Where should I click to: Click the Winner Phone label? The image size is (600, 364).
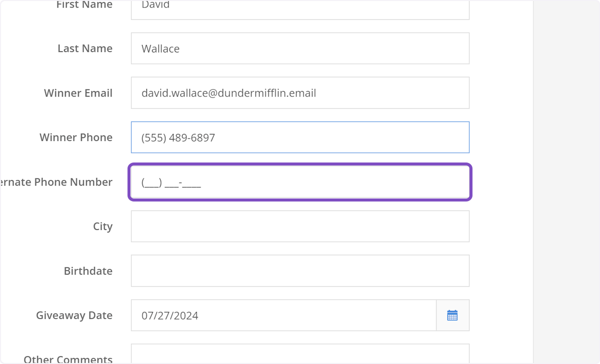tap(76, 137)
